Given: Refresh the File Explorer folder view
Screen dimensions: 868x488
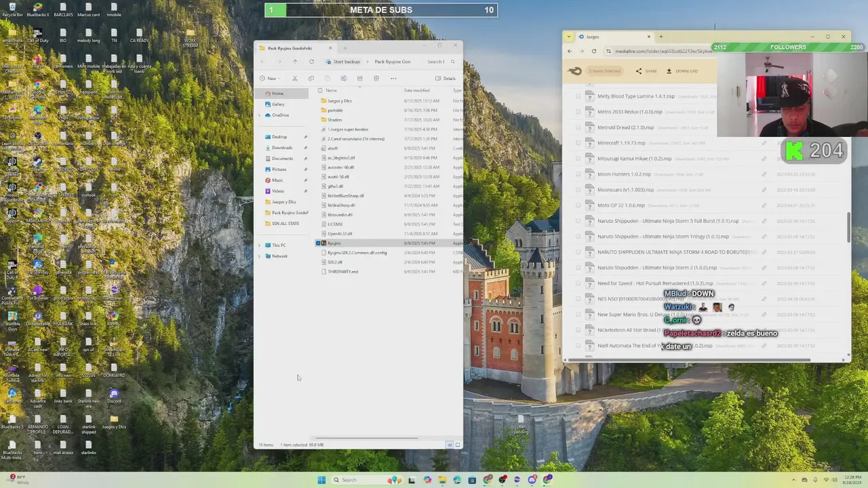Looking at the screenshot, I should 311,62.
